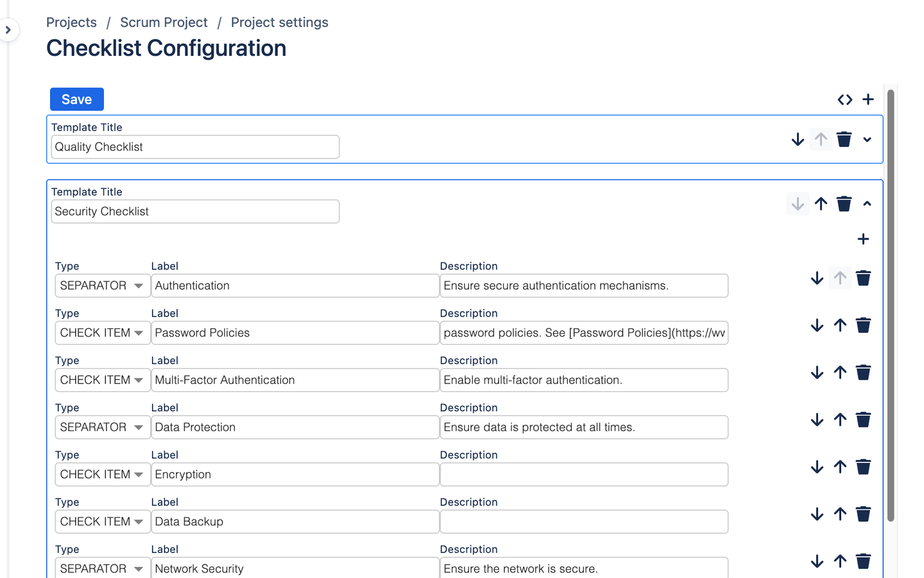The width and height of the screenshot is (924, 578).
Task: Edit Password Policies label field
Action: pyautogui.click(x=295, y=333)
